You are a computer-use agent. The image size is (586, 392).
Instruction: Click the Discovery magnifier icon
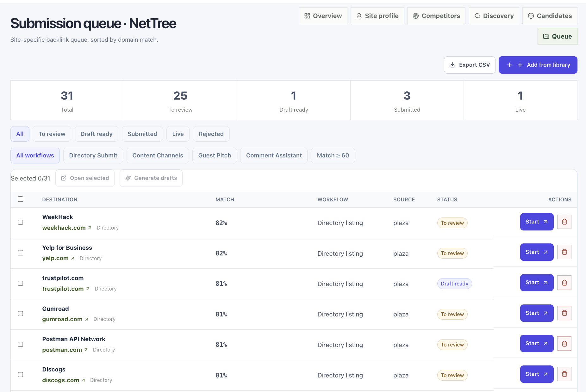coord(477,16)
